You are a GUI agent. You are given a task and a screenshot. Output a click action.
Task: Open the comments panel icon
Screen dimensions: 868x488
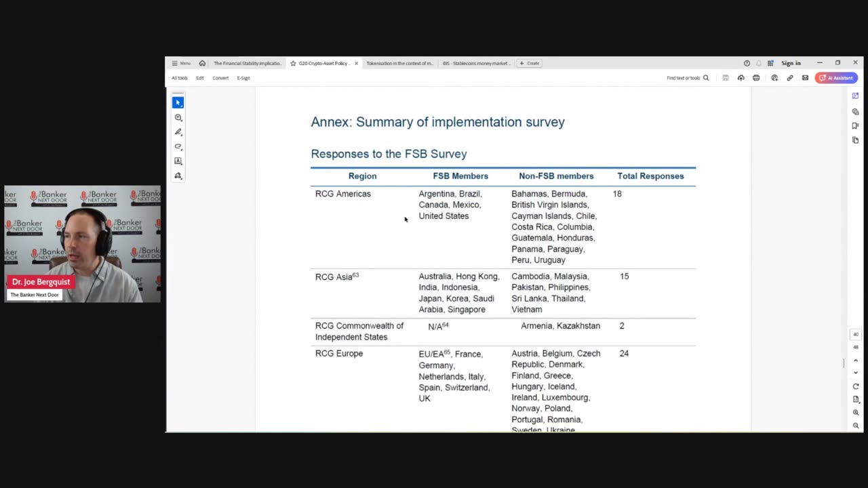[856, 111]
